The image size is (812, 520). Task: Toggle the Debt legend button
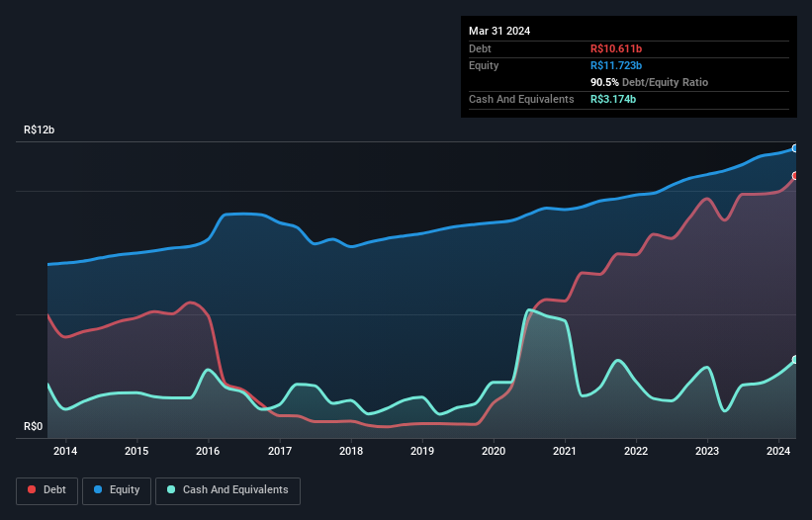46,490
